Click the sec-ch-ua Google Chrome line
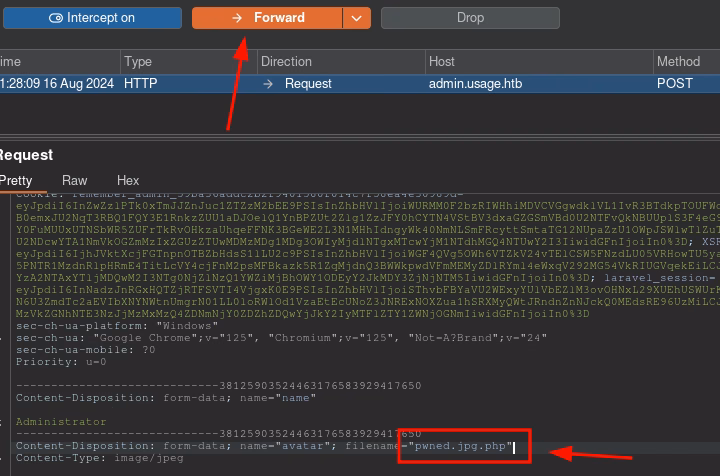Image resolution: width=720 pixels, height=476 pixels. pyautogui.click(x=281, y=338)
